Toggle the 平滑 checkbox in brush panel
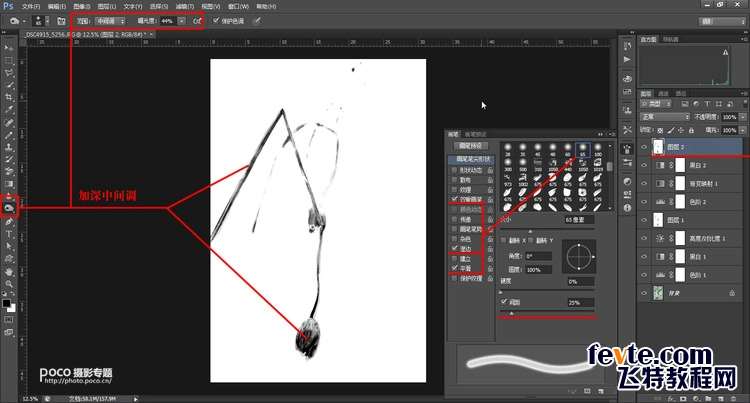This screenshot has width=750, height=403. pos(455,268)
